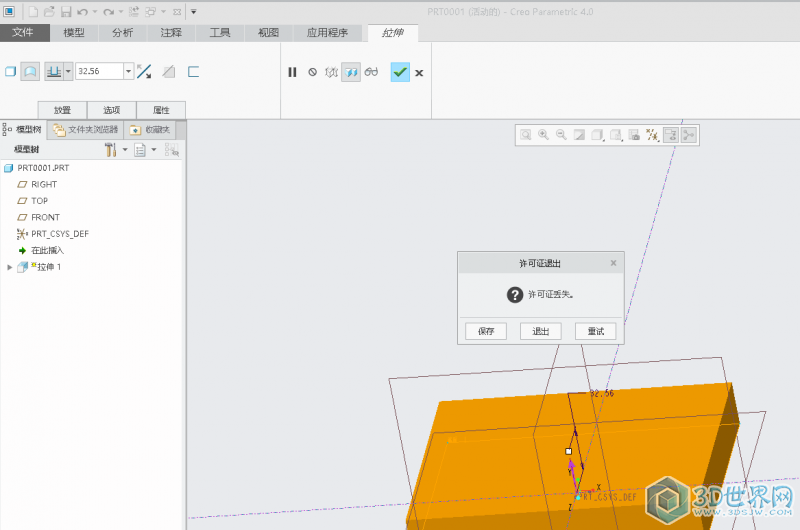Open the tree show dropdown arrow
This screenshot has width=800, height=530.
[154, 150]
